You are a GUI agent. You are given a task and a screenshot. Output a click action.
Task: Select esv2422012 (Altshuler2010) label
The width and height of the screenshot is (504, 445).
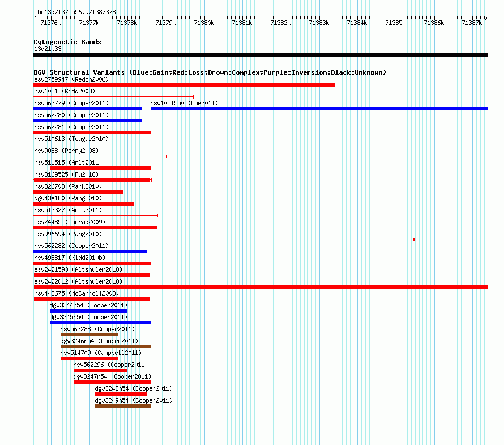click(78, 281)
